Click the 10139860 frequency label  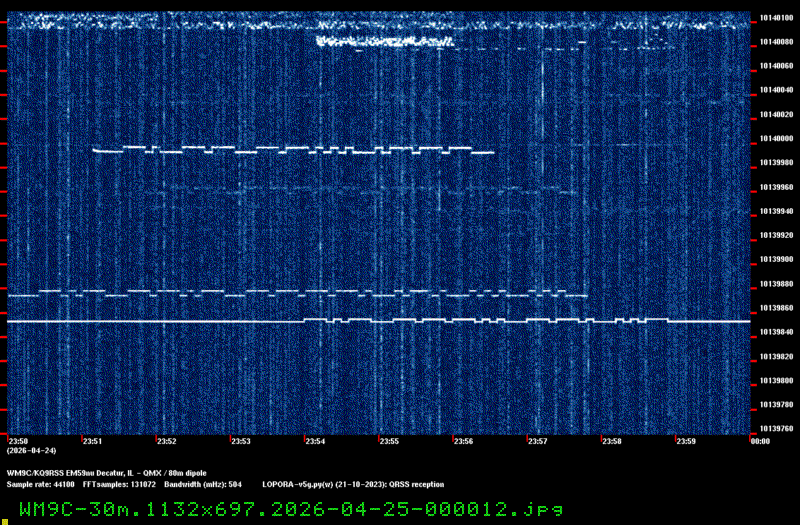(774, 308)
